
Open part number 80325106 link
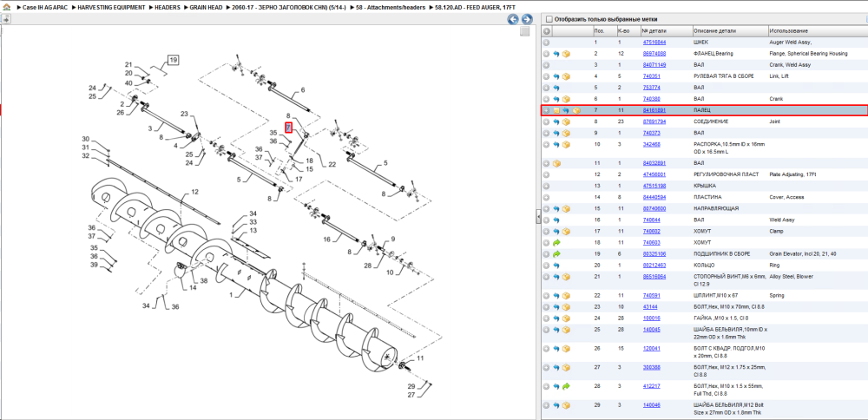(654, 254)
